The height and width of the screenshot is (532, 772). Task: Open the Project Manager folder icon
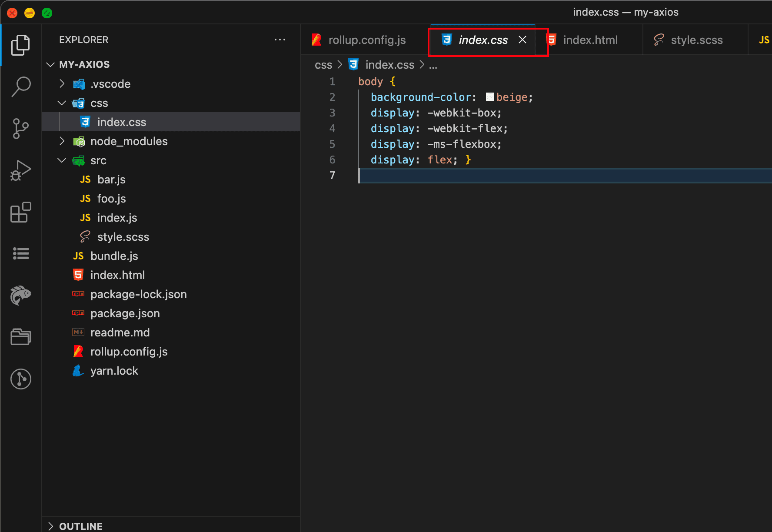tap(20, 337)
